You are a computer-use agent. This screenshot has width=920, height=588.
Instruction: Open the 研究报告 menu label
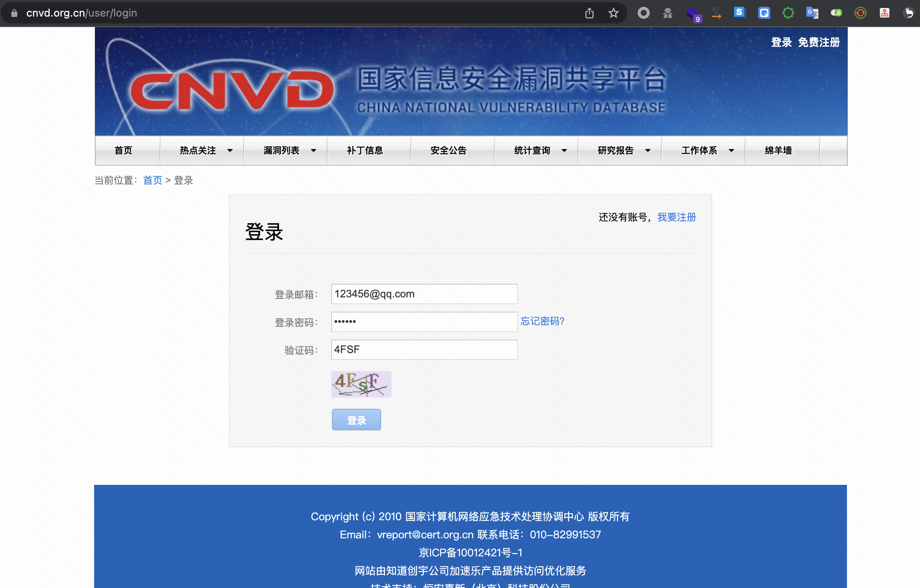[616, 151]
